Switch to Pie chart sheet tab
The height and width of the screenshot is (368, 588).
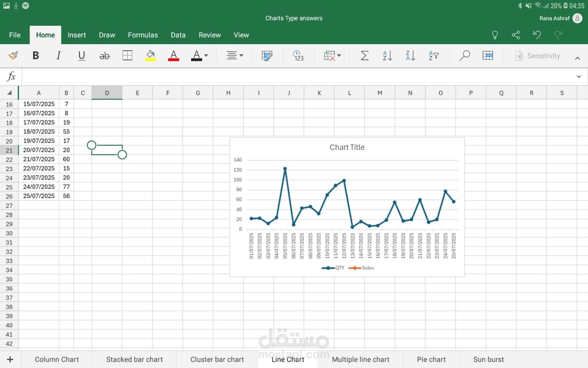pos(431,359)
